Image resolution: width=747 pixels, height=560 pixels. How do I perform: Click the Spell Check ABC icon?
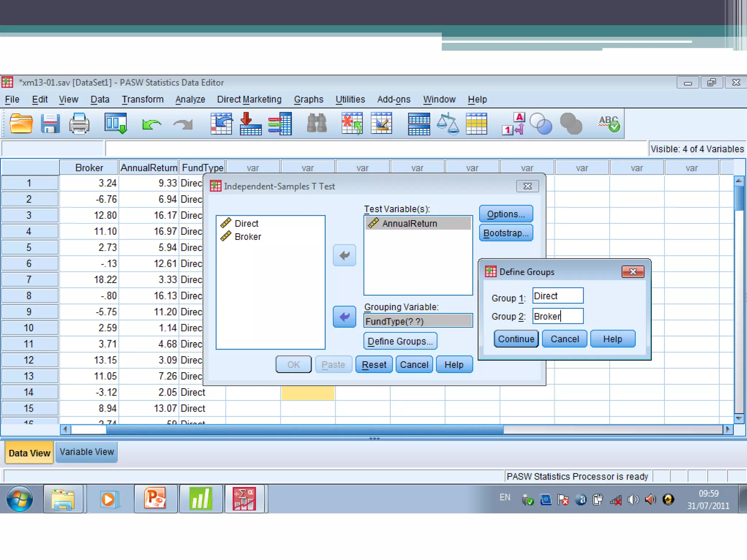(x=609, y=124)
